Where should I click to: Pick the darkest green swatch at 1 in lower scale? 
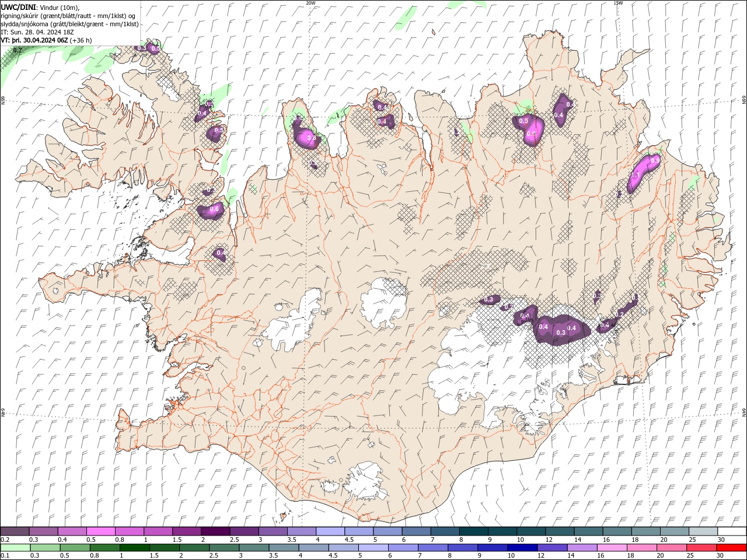point(135,548)
